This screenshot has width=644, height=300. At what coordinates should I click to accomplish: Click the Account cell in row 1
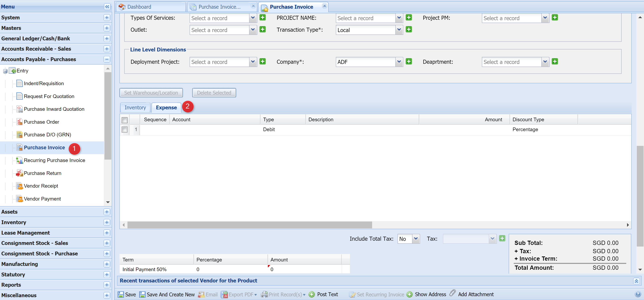[x=215, y=130]
